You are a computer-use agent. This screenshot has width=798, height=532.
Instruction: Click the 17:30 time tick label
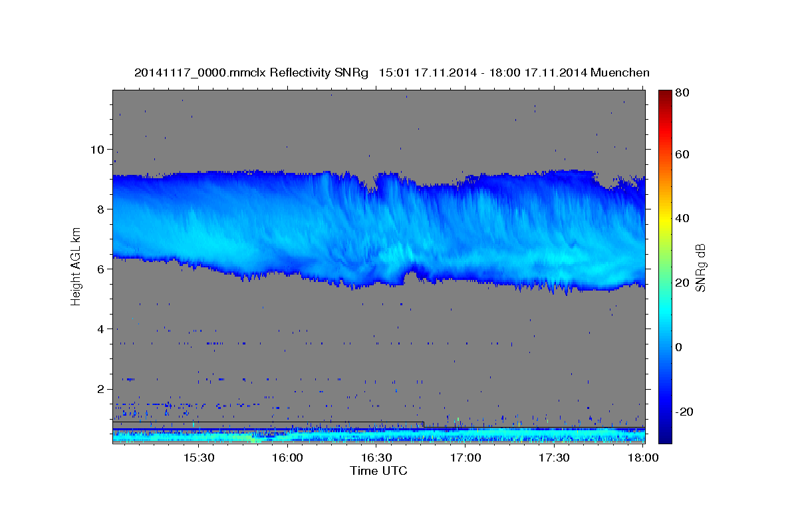pos(554,458)
